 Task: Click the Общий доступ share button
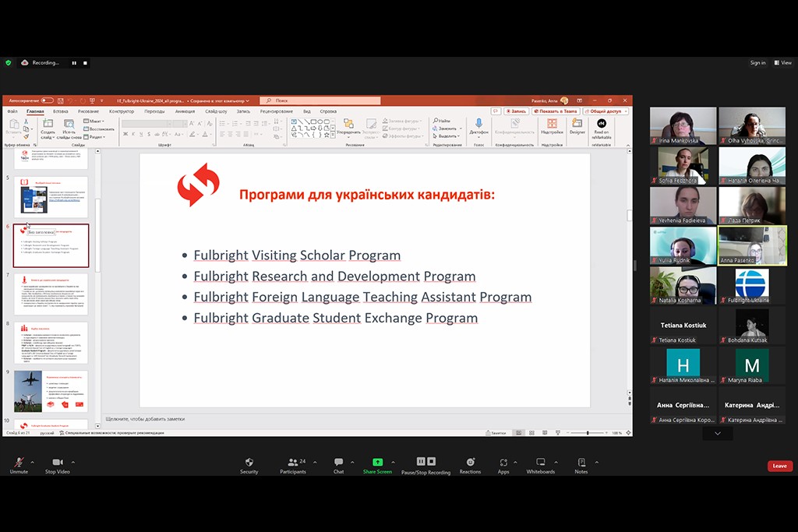[609, 111]
